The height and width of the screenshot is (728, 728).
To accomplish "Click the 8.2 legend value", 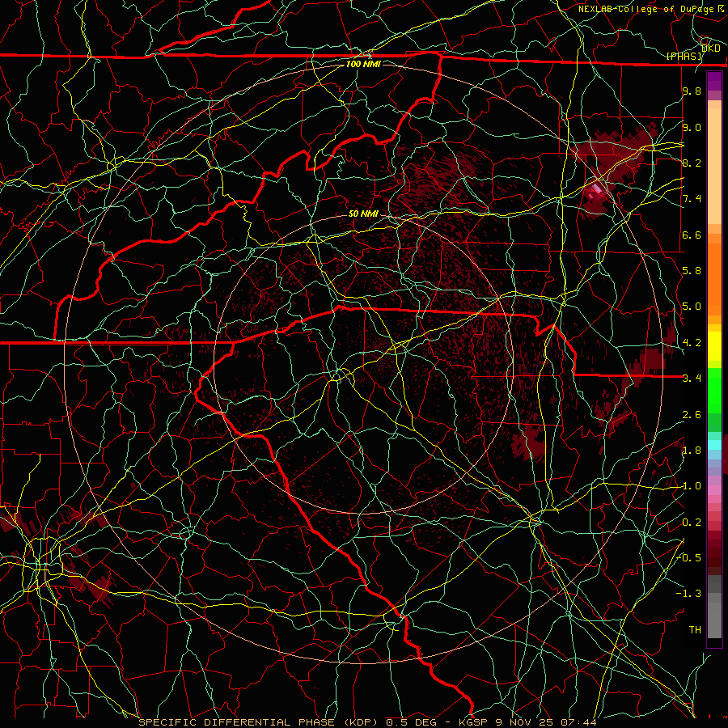I will tap(692, 163).
